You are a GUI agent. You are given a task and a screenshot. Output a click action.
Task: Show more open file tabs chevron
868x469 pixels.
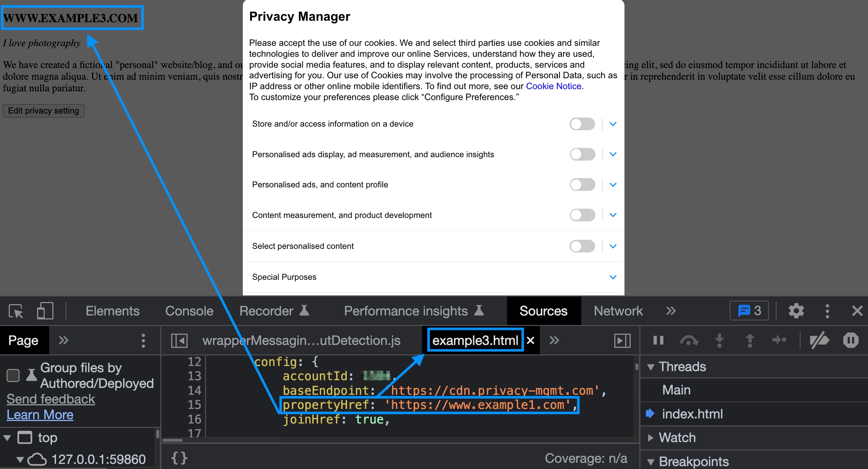[x=554, y=341]
